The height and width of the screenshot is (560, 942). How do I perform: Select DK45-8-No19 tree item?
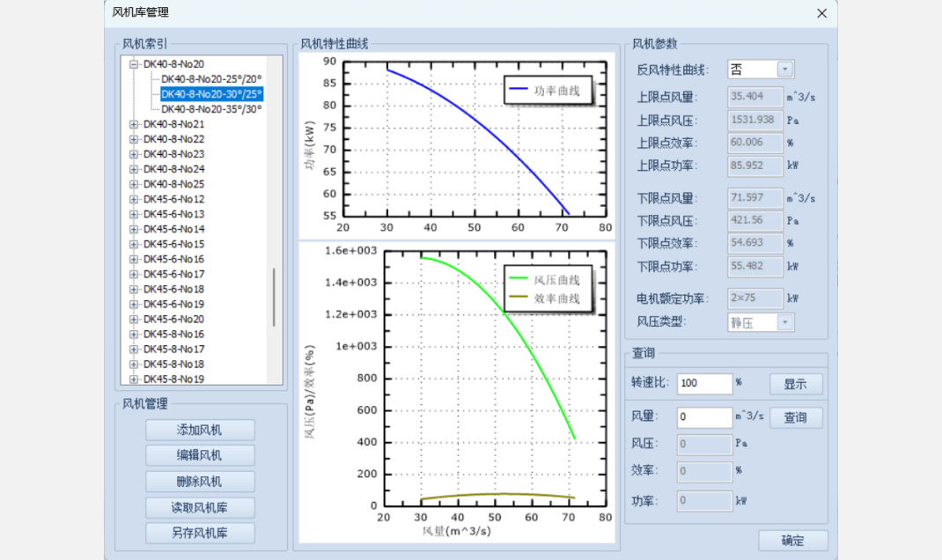coord(173,379)
